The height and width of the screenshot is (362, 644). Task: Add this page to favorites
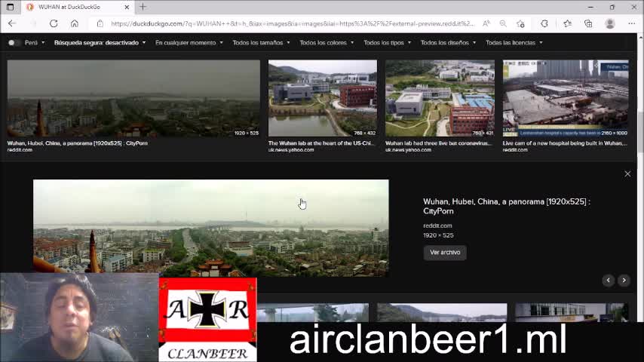pos(521,23)
